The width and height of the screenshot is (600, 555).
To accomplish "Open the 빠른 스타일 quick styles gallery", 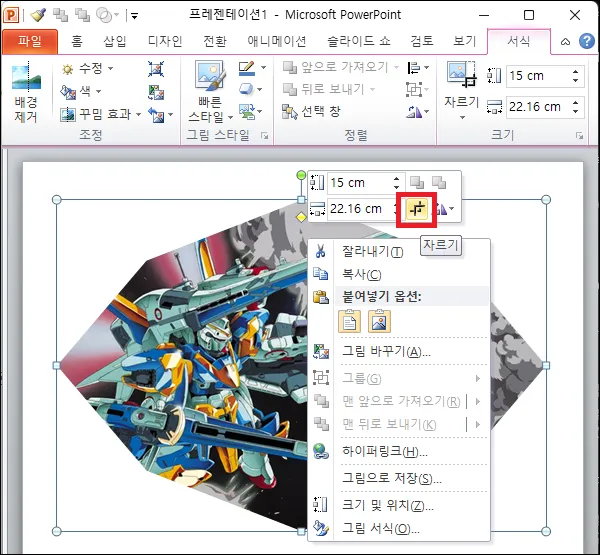I will (210, 92).
